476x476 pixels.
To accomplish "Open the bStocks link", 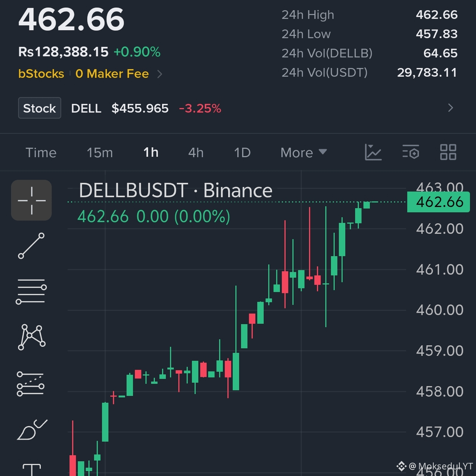I will pos(41,74).
